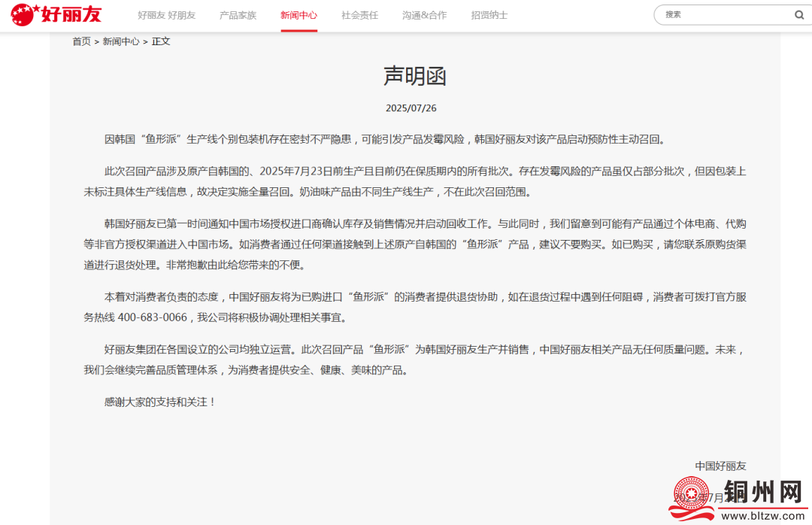Click the round red 铜州网 watermark emblem
This screenshot has width=812, height=525.
click(692, 496)
